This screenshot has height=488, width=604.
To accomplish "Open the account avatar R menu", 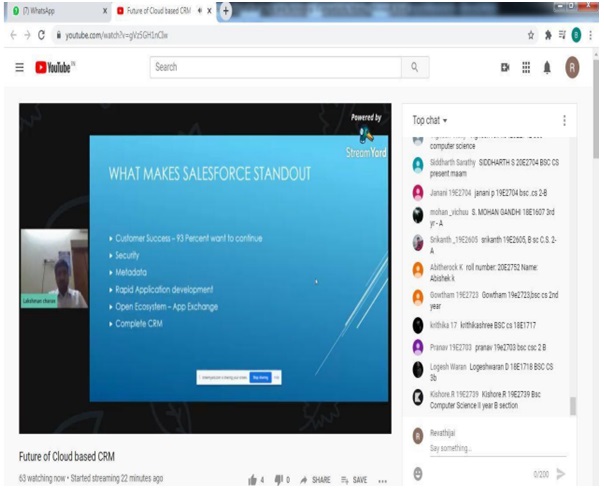I will coord(572,67).
